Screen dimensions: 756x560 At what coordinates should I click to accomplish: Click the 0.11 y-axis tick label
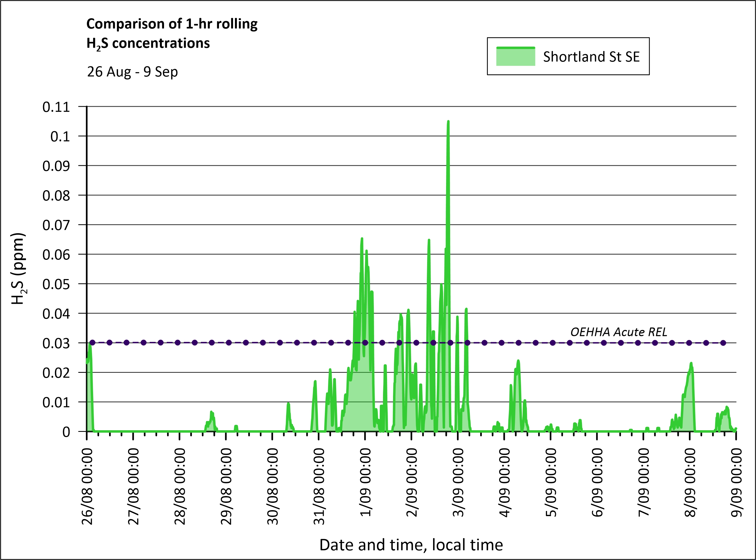point(56,107)
